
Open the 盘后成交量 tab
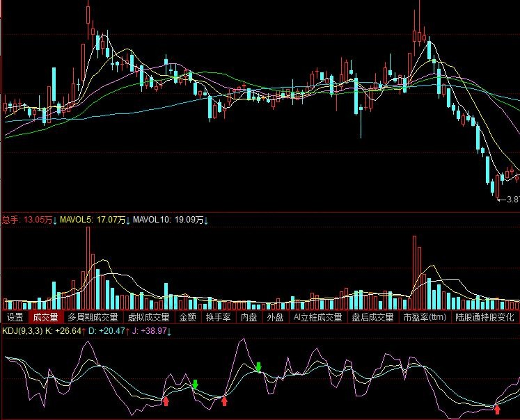point(372,317)
